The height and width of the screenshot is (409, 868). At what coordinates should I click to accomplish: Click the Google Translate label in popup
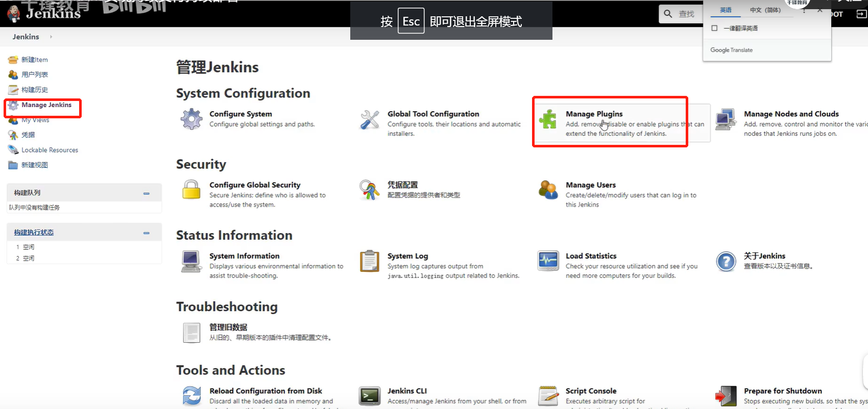[x=731, y=50]
